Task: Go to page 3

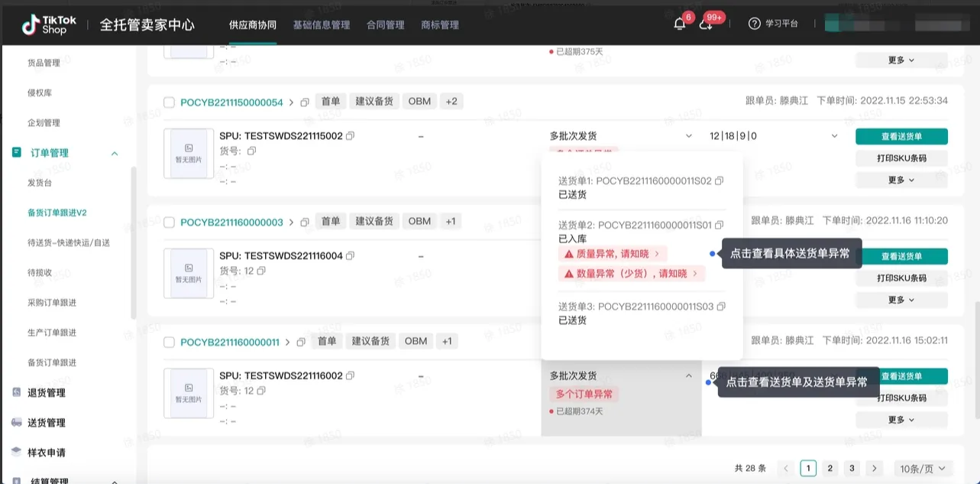Action: point(852,469)
